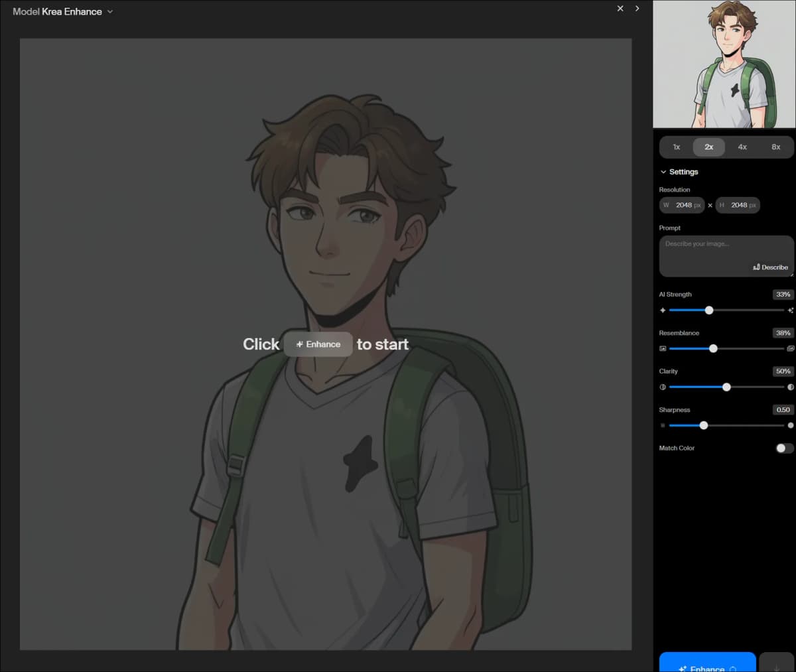Collapse the Settings section
This screenshot has height=672, width=796.
click(x=679, y=172)
